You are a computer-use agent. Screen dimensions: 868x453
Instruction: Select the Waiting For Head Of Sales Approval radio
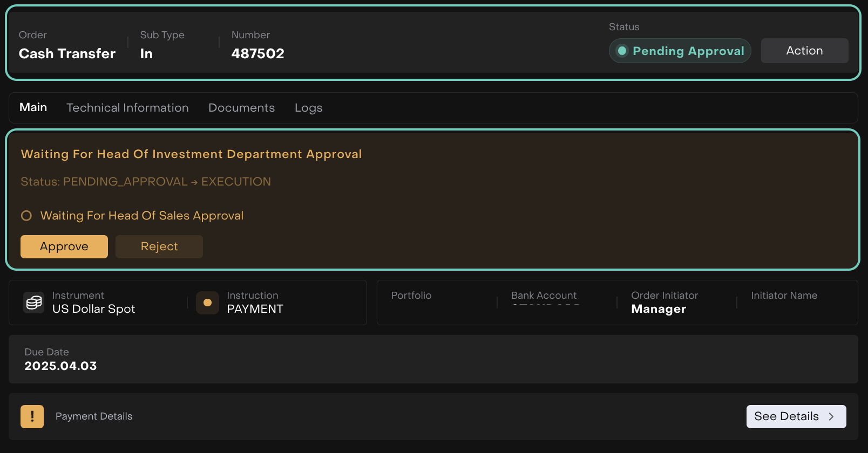pos(26,216)
